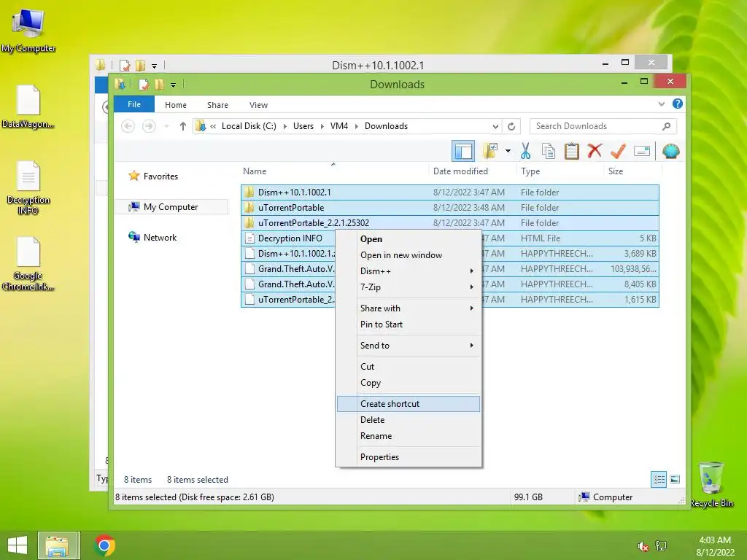This screenshot has width=747, height=560.
Task: Open Properties from context menu
Action: click(x=409, y=457)
